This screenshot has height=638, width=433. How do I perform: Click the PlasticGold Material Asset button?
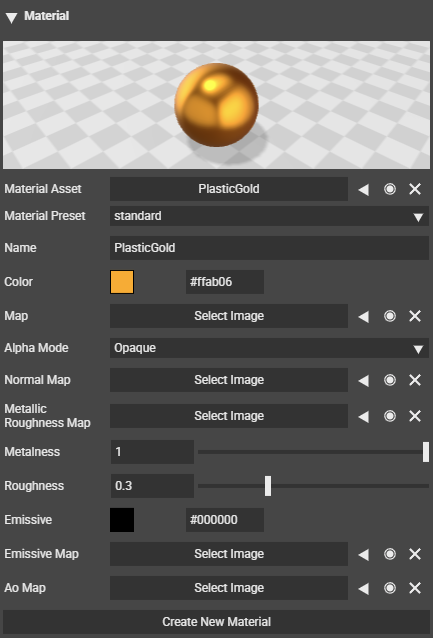(x=229, y=189)
